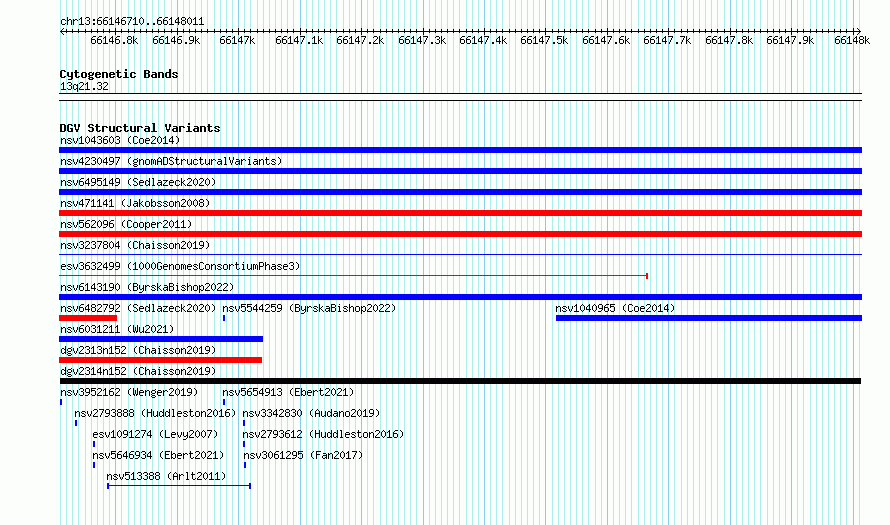Select the blue bar under nsv1040965 (Coe2014)
The height and width of the screenshot is (525, 890).
point(709,318)
